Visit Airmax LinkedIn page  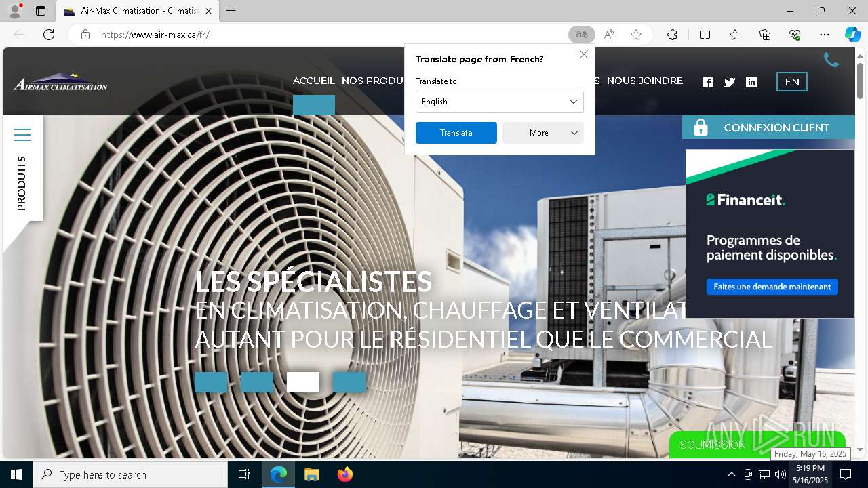(x=751, y=82)
